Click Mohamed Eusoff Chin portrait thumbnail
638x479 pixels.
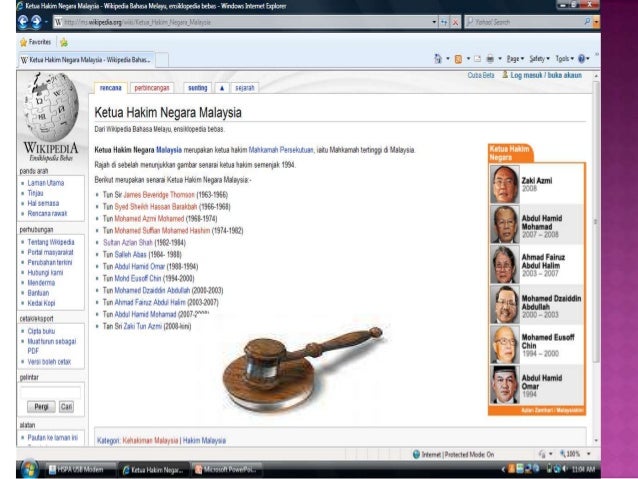click(505, 344)
